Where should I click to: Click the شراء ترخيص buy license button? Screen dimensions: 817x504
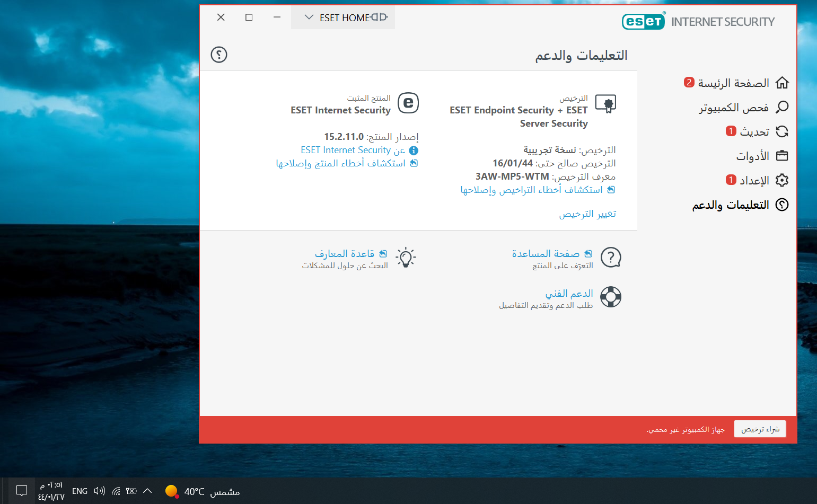point(760,429)
